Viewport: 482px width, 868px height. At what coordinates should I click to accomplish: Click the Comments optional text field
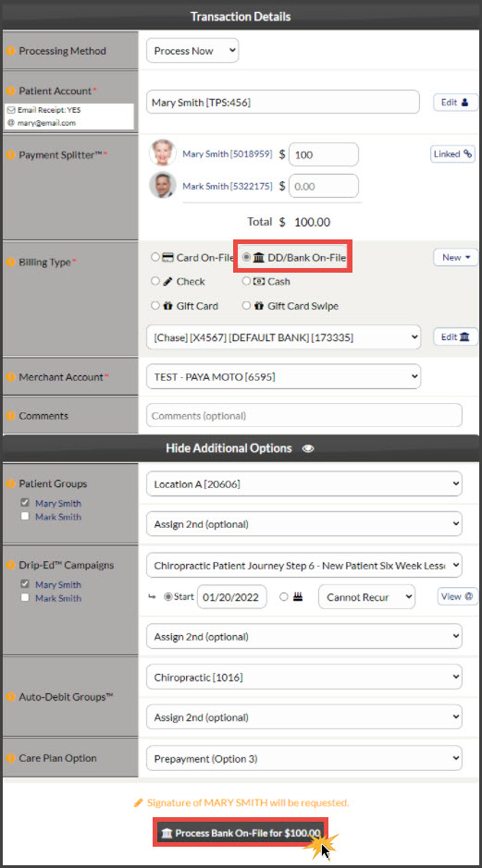[x=304, y=416]
